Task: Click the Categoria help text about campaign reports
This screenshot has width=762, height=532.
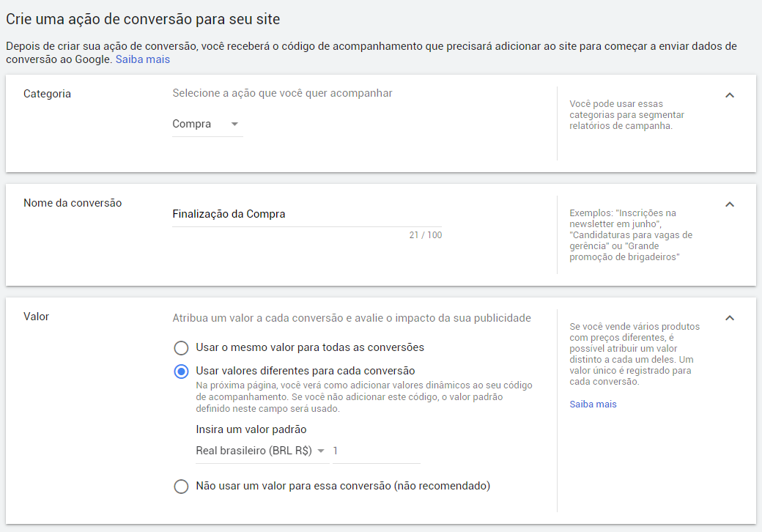Action: coord(626,115)
